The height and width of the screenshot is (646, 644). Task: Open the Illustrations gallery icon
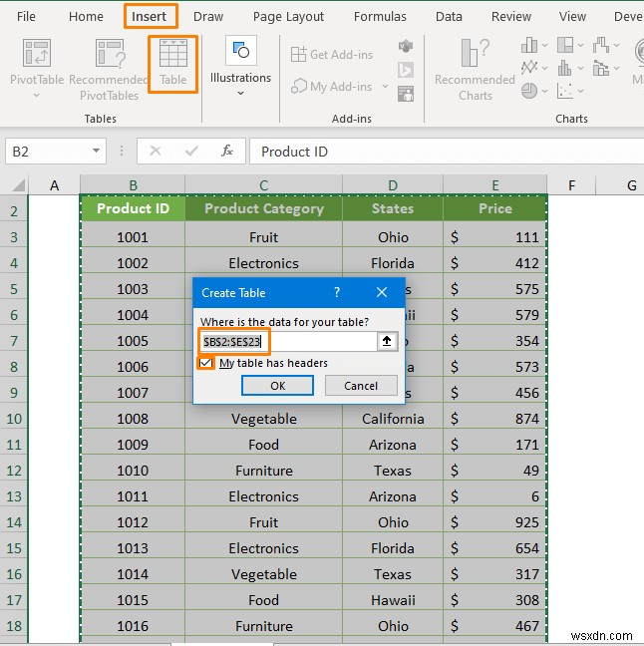tap(241, 50)
